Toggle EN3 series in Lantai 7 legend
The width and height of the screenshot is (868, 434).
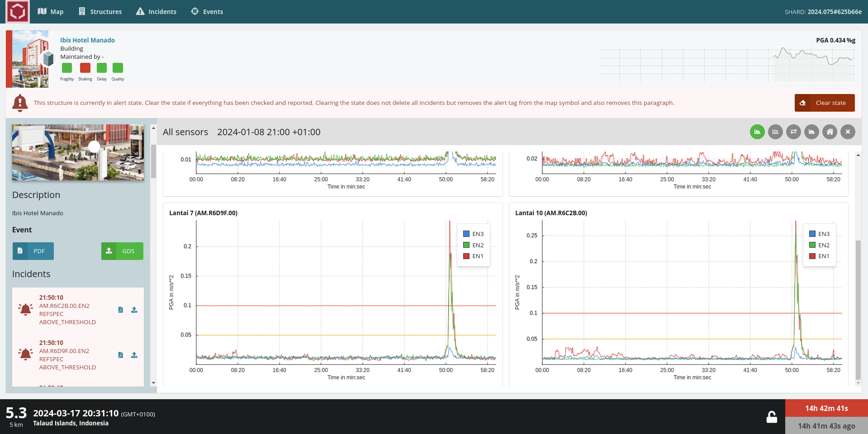click(x=473, y=234)
